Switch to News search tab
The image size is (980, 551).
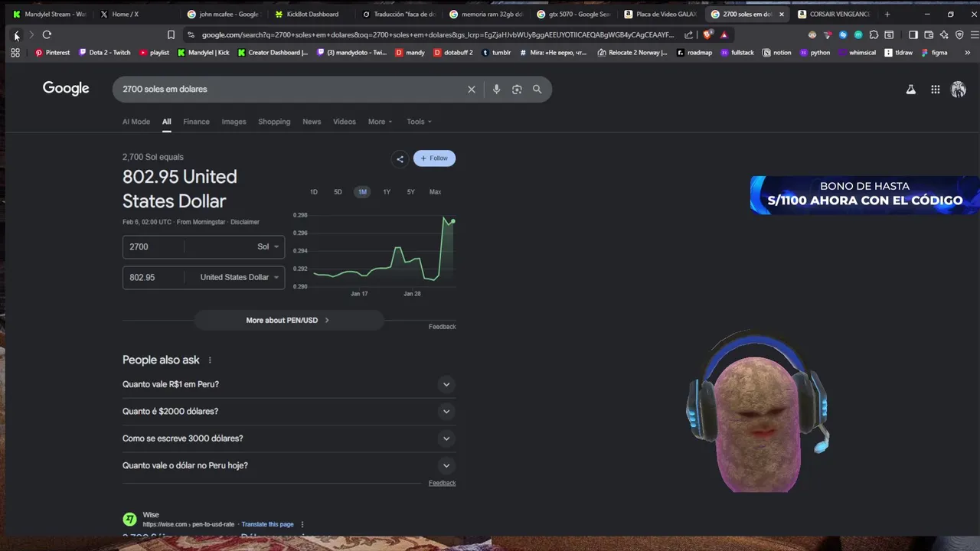click(x=312, y=122)
